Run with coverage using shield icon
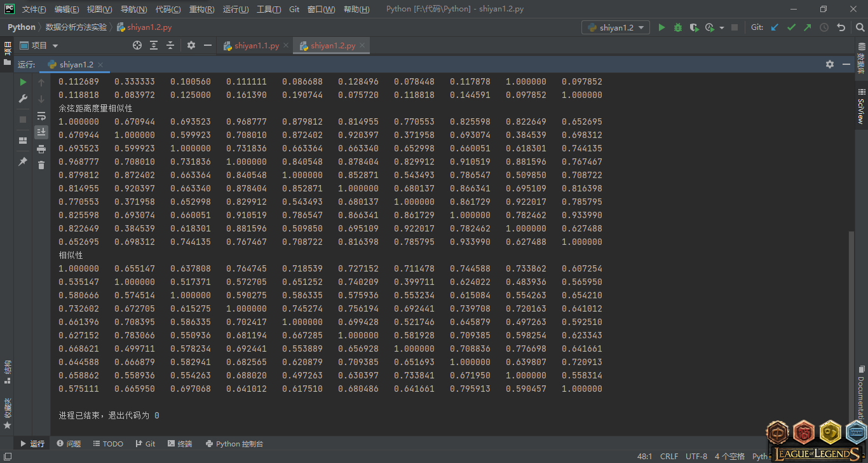 [x=694, y=27]
